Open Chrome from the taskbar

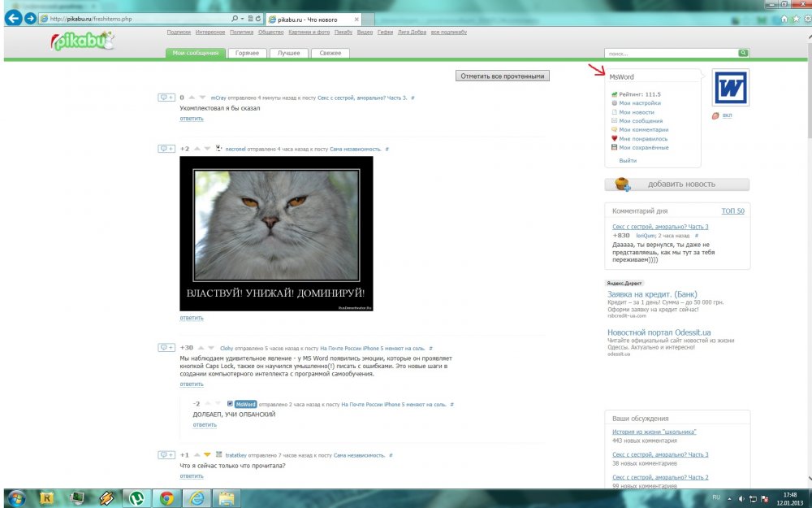pyautogui.click(x=166, y=497)
